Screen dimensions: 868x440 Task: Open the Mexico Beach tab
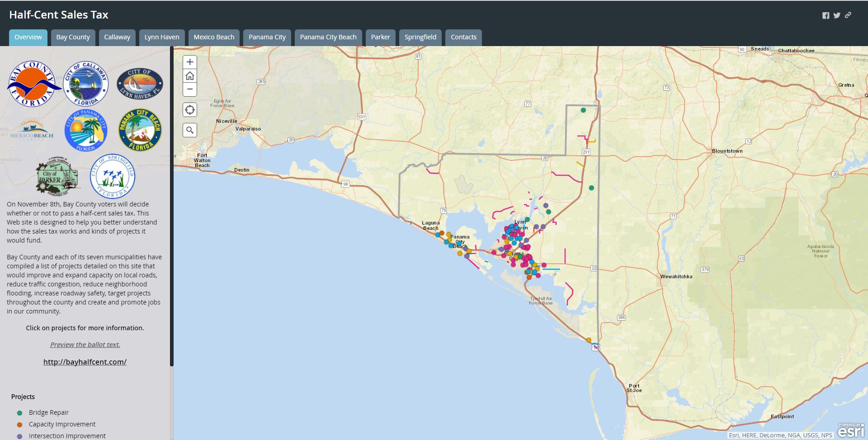[214, 37]
